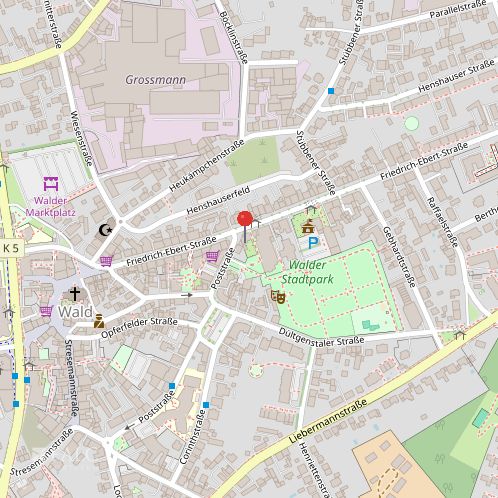Screen dimensions: 498x498
Task: Select the Wald district label
Action: coord(75,312)
